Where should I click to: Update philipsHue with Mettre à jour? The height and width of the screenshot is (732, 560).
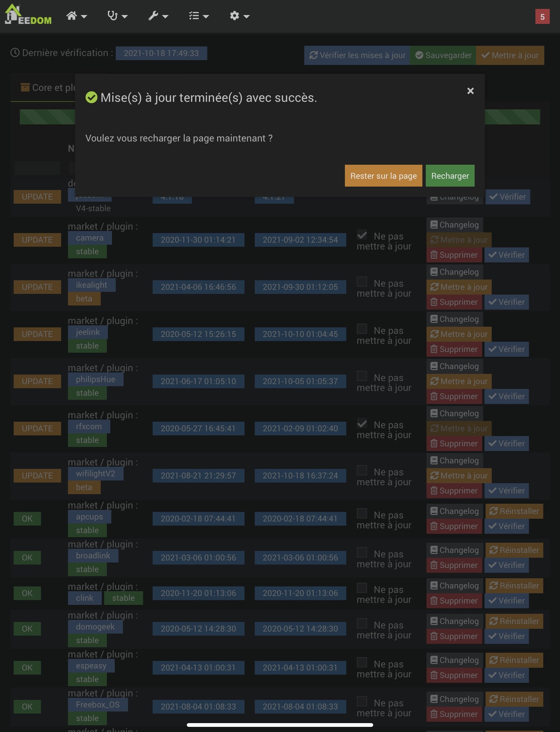tap(459, 381)
